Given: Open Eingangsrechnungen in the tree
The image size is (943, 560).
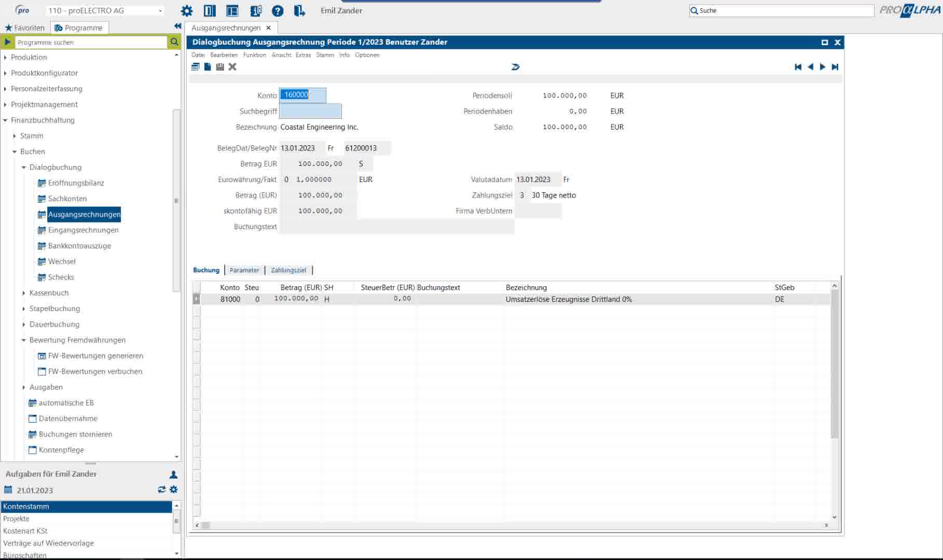Looking at the screenshot, I should tap(83, 230).
